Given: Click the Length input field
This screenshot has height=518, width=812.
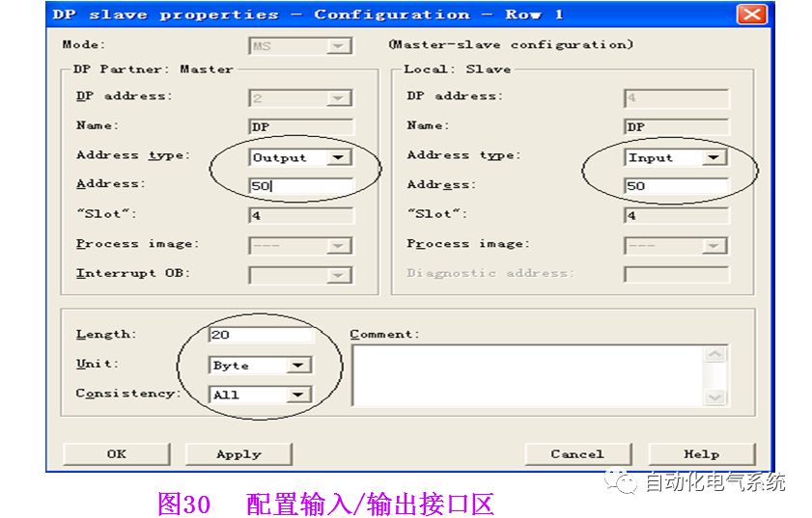Looking at the screenshot, I should click(x=261, y=335).
